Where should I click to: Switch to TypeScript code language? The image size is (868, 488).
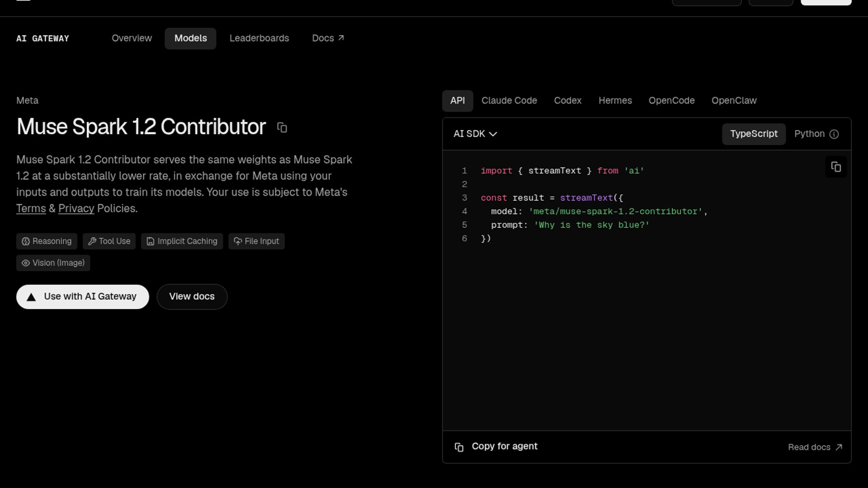tap(754, 134)
